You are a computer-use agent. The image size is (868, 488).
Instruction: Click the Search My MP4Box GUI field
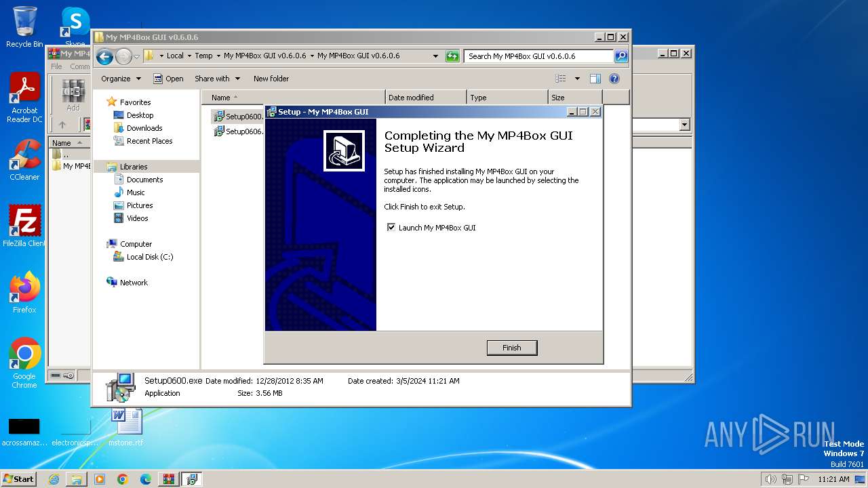click(539, 56)
